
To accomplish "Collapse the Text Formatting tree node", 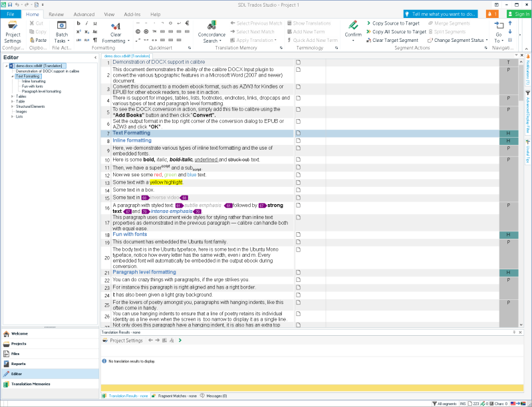I will click(x=12, y=76).
